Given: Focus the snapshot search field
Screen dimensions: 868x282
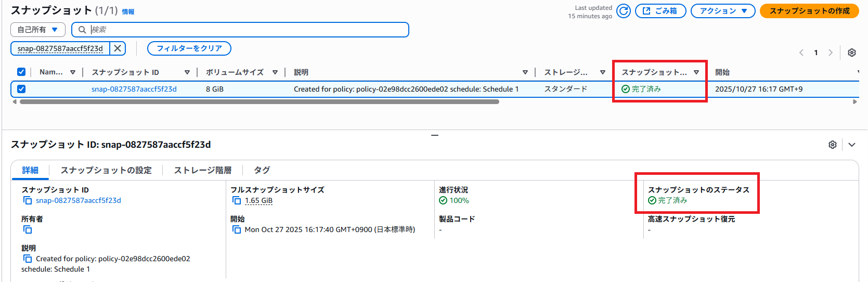Looking at the screenshot, I should [244, 30].
